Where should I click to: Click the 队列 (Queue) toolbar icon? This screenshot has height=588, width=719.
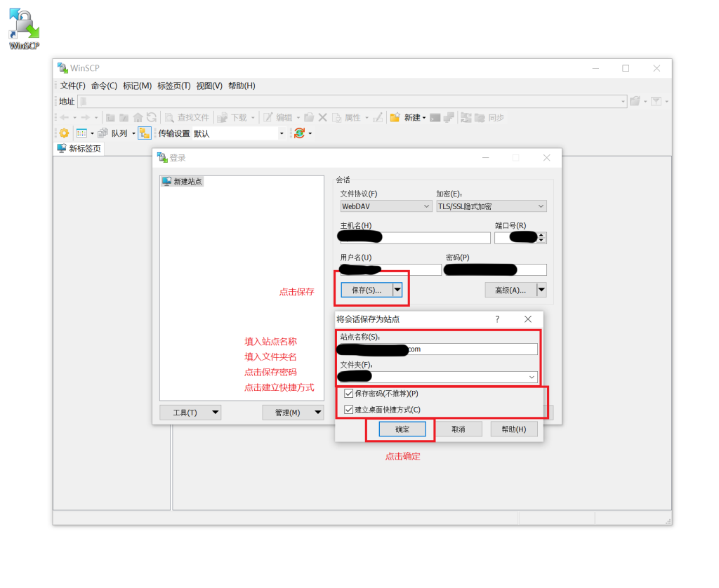(x=103, y=133)
